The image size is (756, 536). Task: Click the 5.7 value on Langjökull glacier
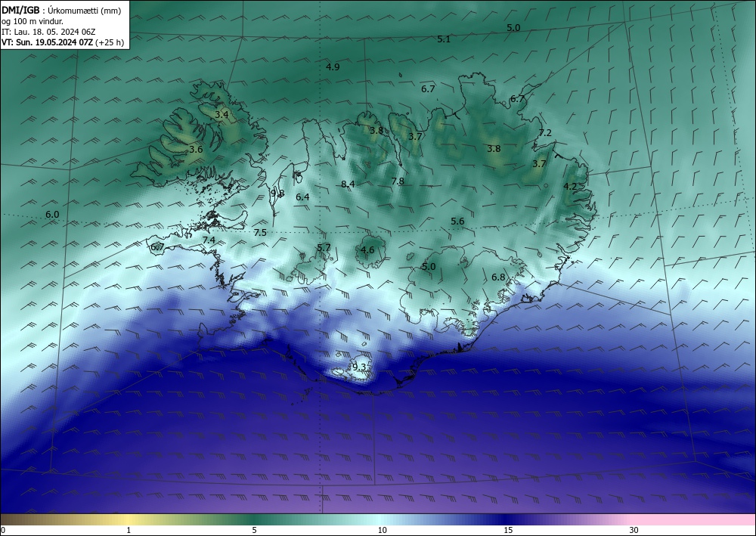point(324,248)
